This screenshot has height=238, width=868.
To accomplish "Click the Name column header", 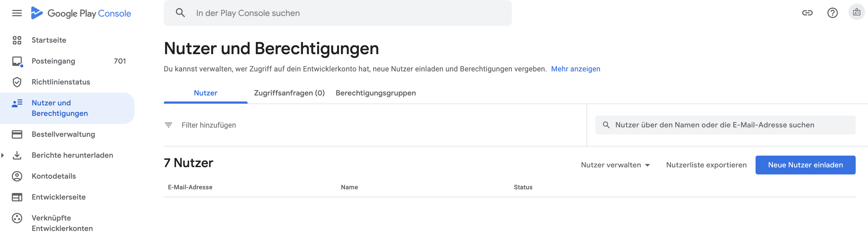I will [x=349, y=187].
